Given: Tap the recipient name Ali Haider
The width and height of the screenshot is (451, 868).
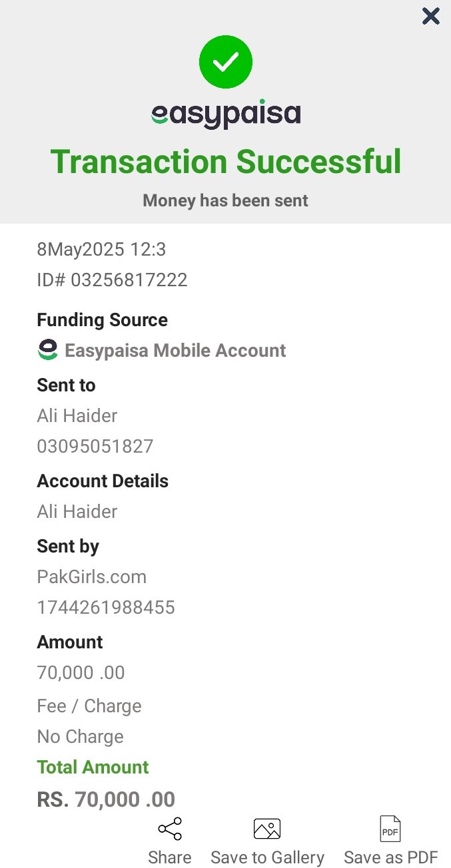Looking at the screenshot, I should [77, 415].
